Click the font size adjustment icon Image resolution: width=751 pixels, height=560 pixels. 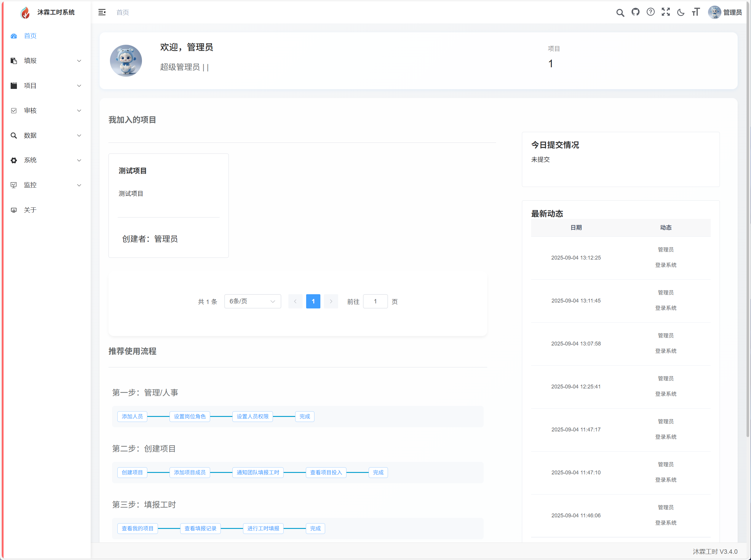click(696, 12)
